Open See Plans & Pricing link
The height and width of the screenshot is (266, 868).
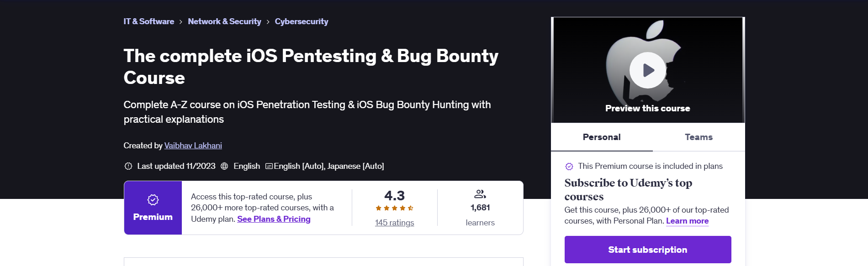274,219
